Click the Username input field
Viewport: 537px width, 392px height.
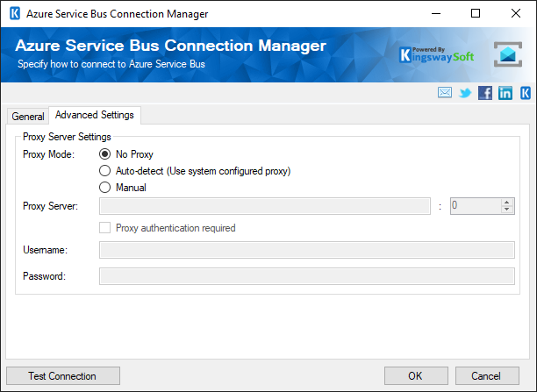coord(307,250)
